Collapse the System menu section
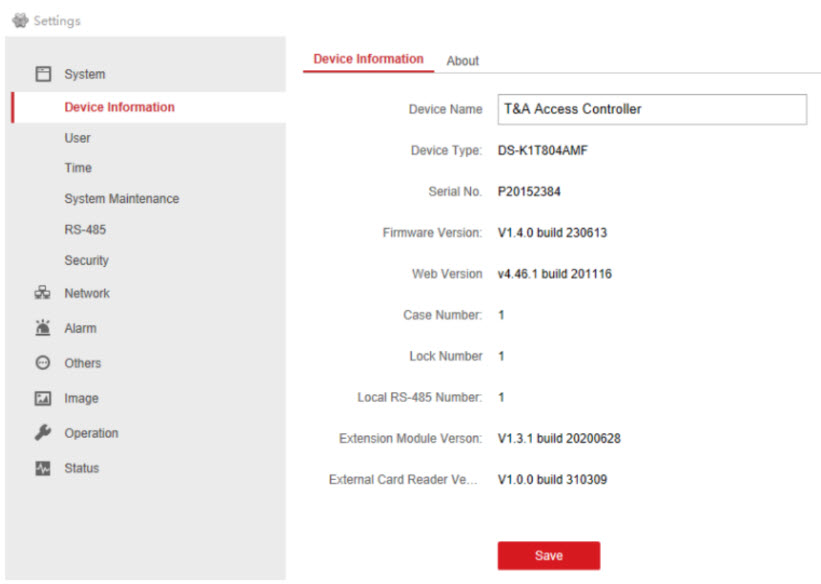This screenshot has height=584, width=821. point(84,74)
